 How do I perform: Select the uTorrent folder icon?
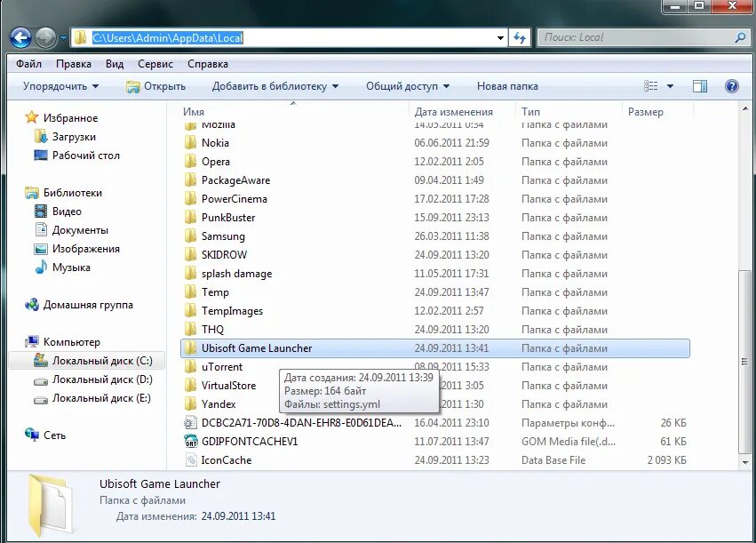[x=190, y=367]
